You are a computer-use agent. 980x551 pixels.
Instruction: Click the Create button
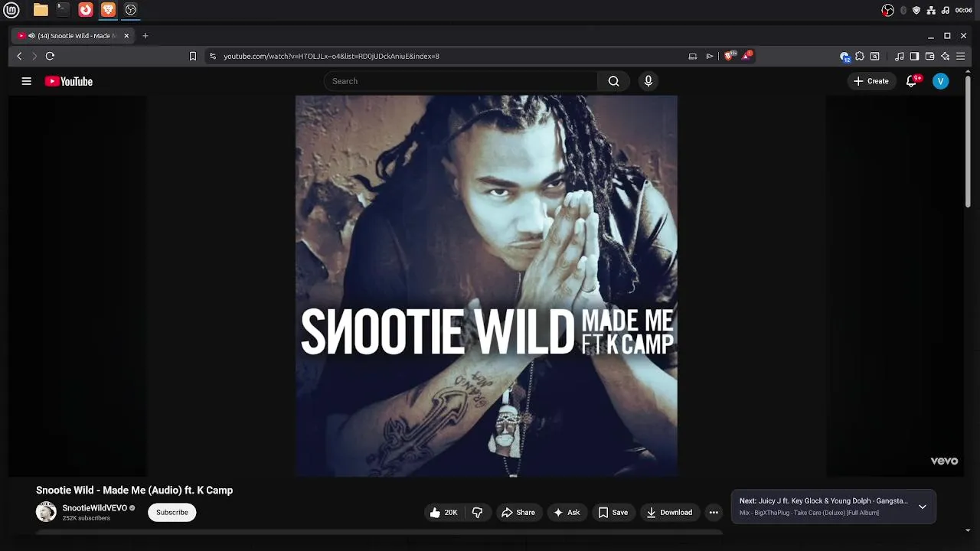(x=871, y=81)
